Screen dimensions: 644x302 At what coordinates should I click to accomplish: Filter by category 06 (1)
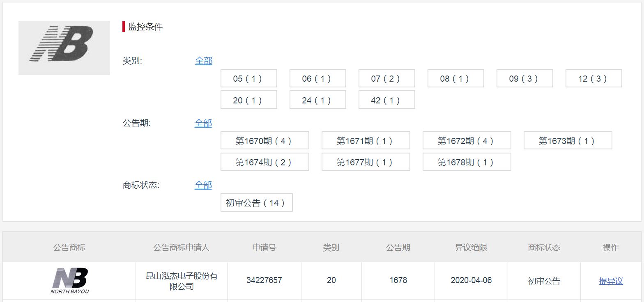click(318, 78)
